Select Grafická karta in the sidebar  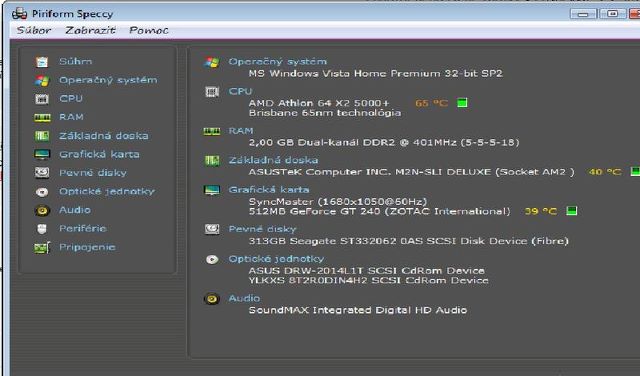[99, 154]
